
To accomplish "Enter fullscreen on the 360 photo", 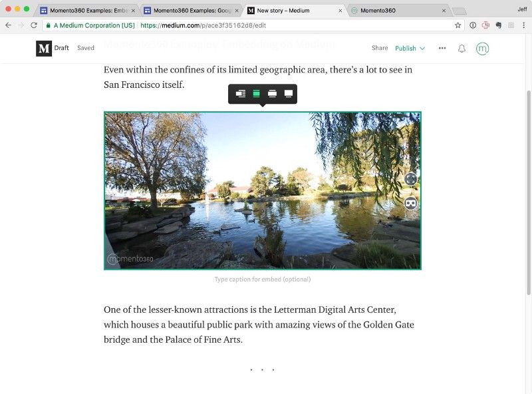I will pos(410,178).
